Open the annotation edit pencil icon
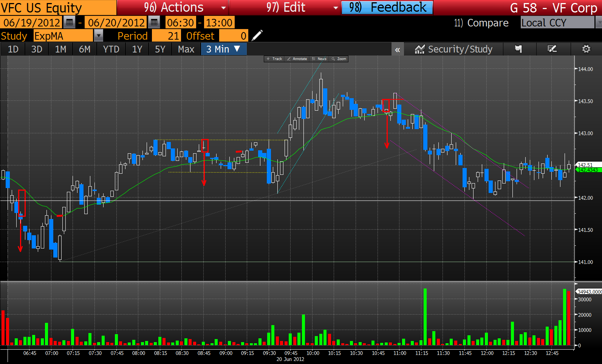602x364 pixels. [x=552, y=49]
